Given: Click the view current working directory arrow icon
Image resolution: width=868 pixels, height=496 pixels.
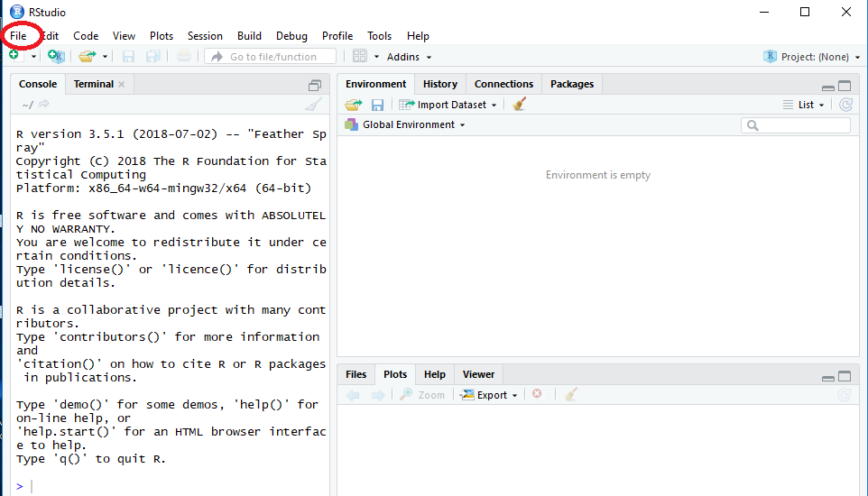Looking at the screenshot, I should click(43, 104).
